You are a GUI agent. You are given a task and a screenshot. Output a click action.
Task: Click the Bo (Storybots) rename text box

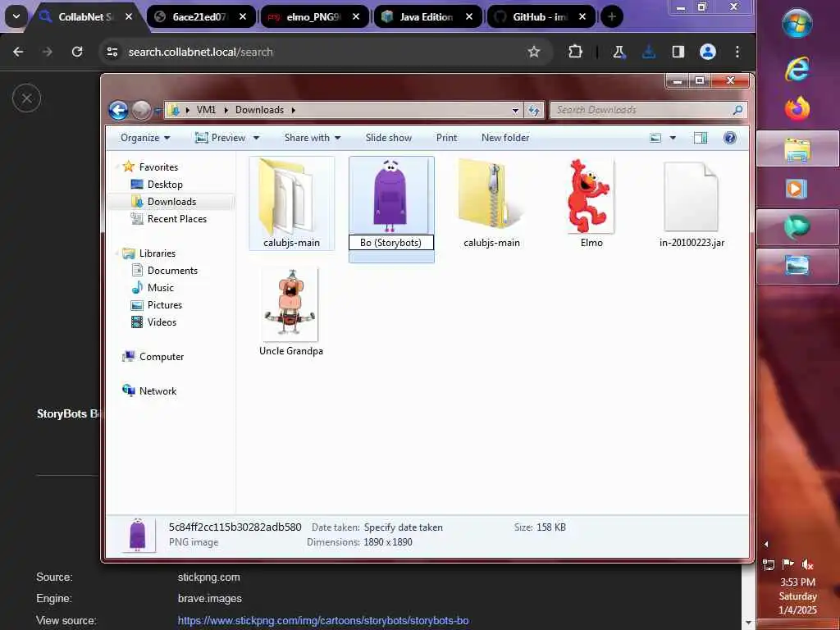pyautogui.click(x=391, y=243)
